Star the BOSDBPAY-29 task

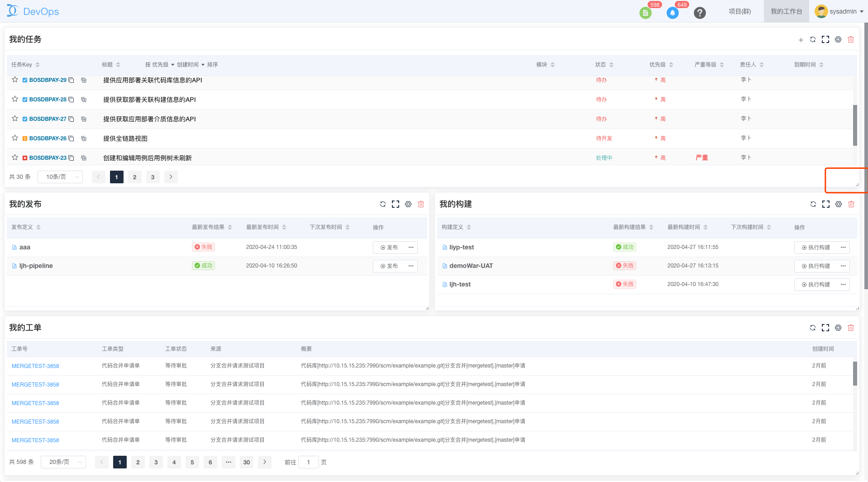tap(15, 80)
